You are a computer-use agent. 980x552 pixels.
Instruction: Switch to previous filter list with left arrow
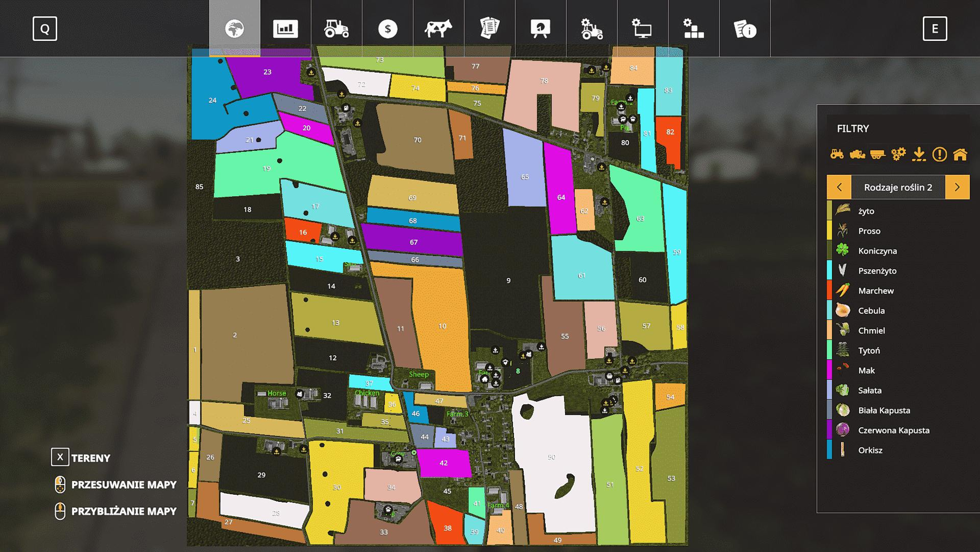coord(839,187)
